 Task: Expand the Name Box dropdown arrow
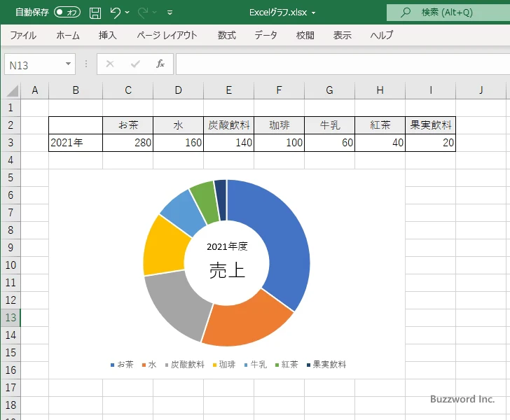(69, 64)
